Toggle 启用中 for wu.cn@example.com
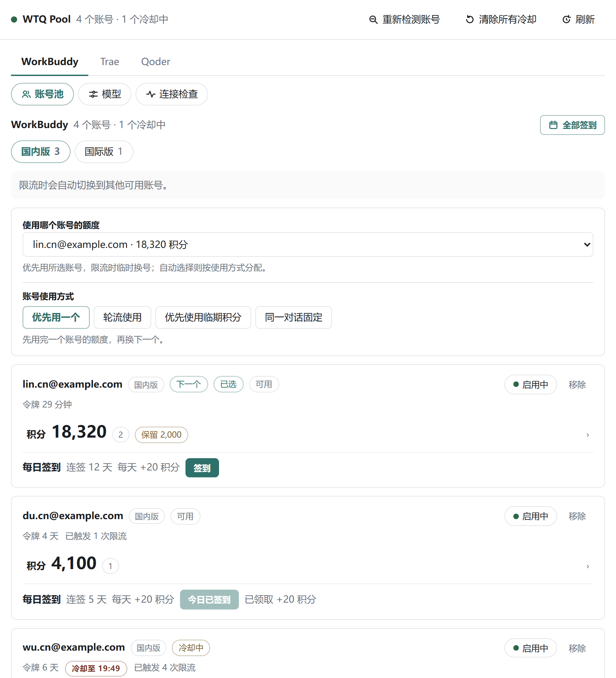Screen dimensions: 616x678 [530, 648]
